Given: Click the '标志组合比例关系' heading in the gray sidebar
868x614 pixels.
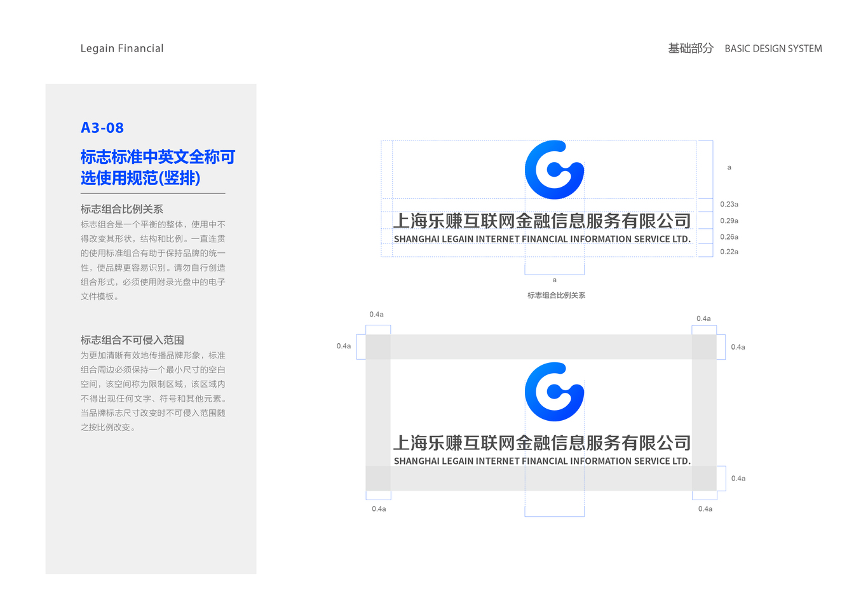Looking at the screenshot, I should 122,209.
